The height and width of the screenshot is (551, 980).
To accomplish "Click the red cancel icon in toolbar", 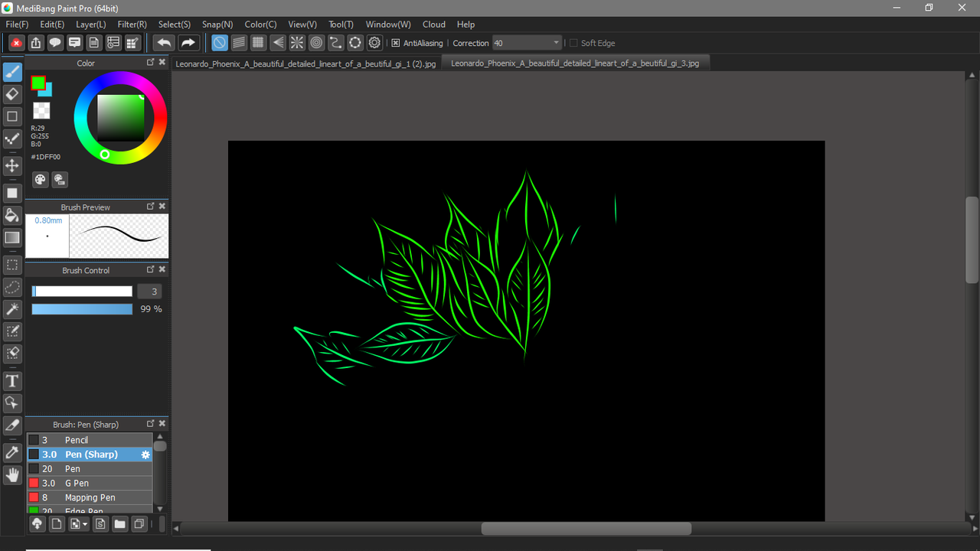I will click(x=16, y=43).
